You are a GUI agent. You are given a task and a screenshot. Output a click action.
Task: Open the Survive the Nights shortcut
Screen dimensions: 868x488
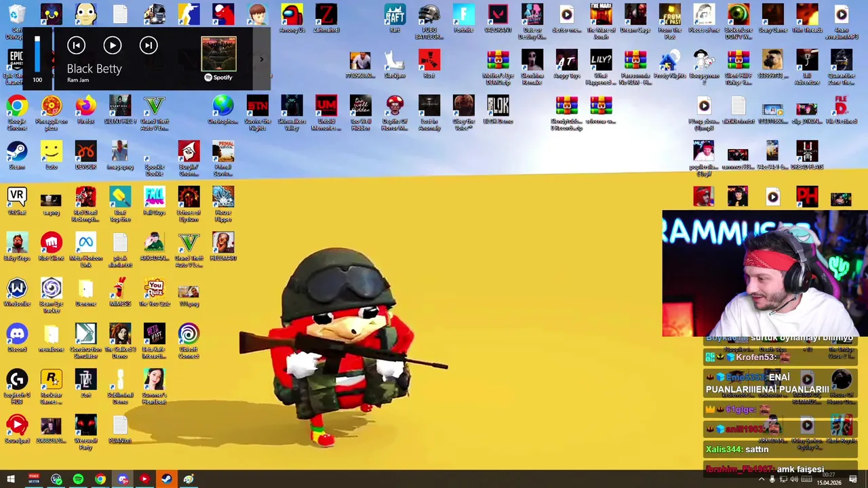pos(257,113)
